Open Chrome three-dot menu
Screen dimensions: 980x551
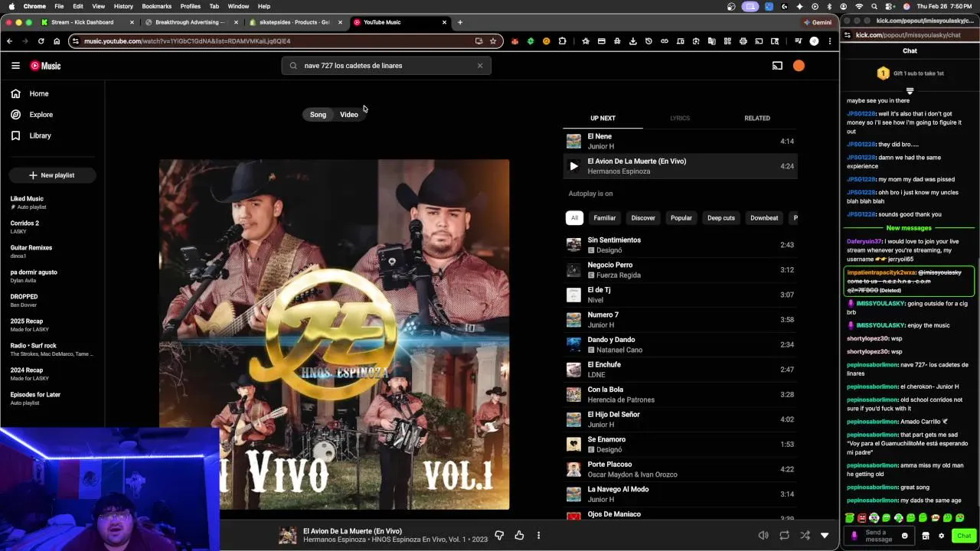(830, 41)
